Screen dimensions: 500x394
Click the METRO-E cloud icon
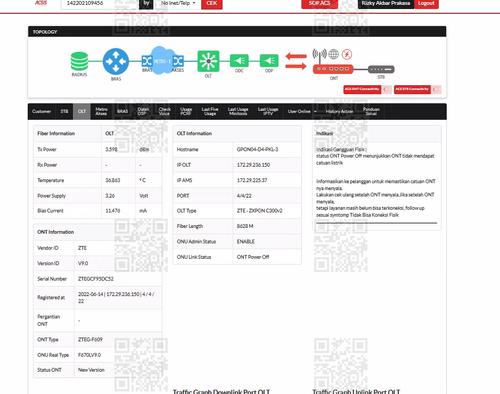pos(162,61)
